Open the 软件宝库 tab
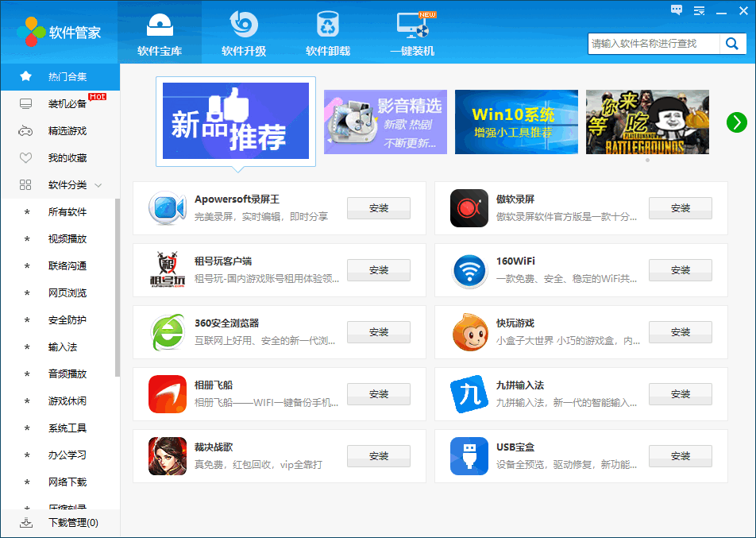The height and width of the screenshot is (538, 756). point(160,32)
